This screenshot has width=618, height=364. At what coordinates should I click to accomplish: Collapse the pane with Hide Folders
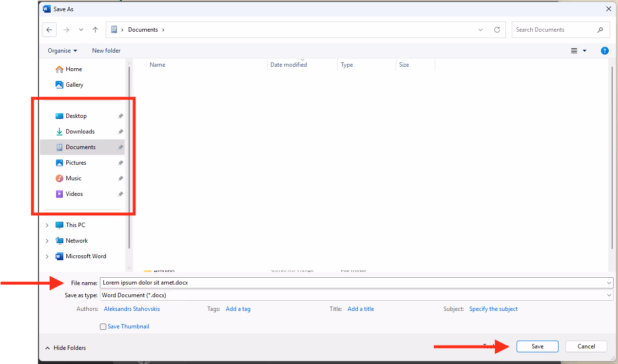coord(66,348)
